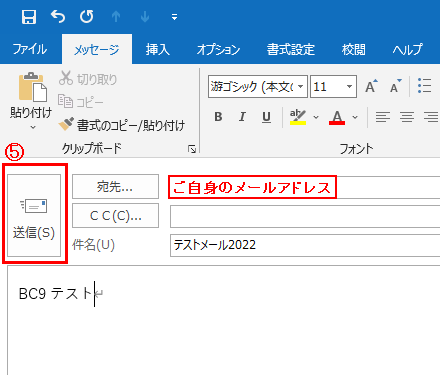The image size is (440, 375).
Task: Undo the last action in quick access toolbar
Action: (x=58, y=16)
